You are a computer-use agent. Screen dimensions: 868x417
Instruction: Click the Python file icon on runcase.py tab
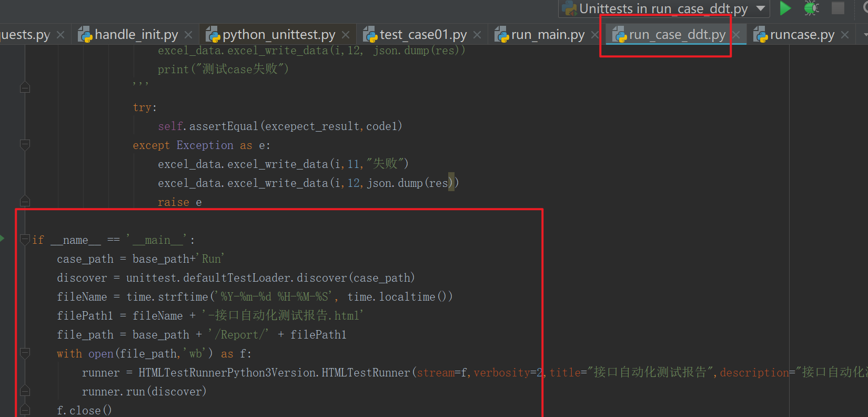[x=760, y=35]
